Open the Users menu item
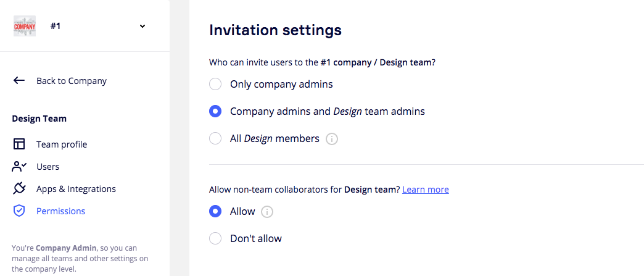This screenshot has height=276, width=644. 47,167
